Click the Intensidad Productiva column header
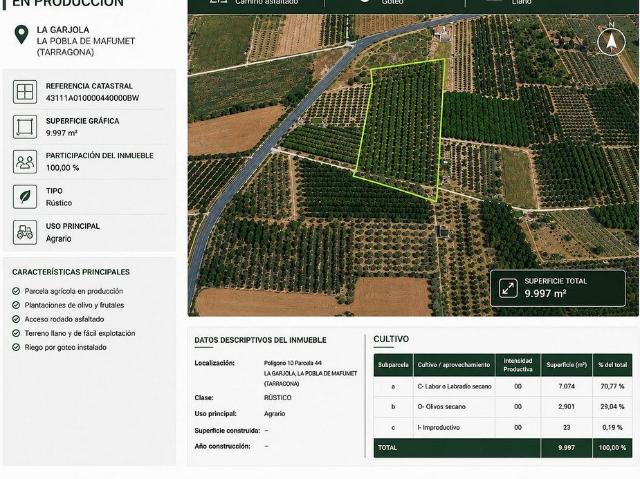This screenshot has height=479, width=640. tap(518, 365)
